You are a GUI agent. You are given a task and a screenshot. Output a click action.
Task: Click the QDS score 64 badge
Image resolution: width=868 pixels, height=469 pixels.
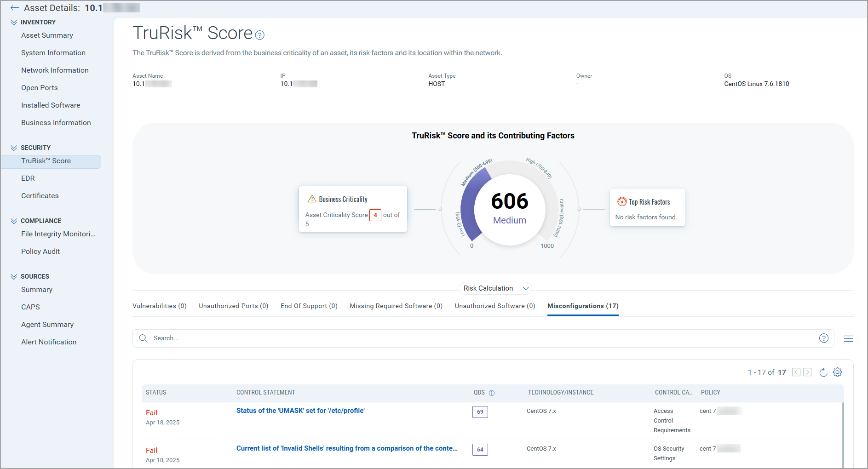pos(480,450)
